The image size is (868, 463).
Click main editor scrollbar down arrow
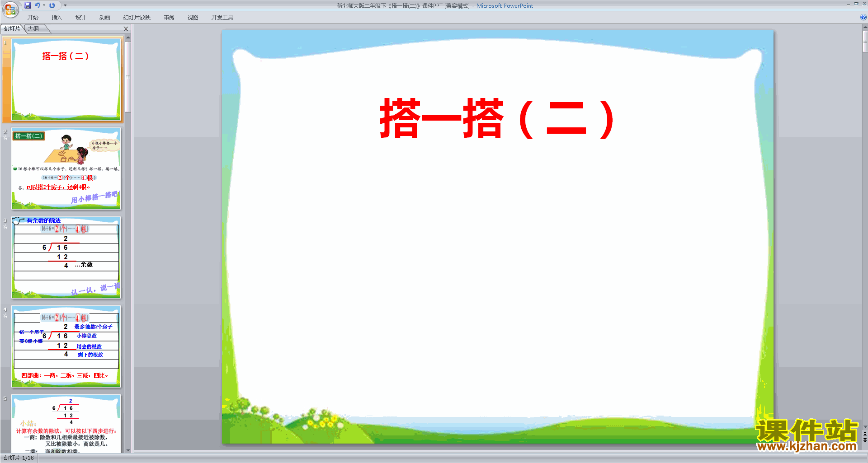(x=865, y=426)
